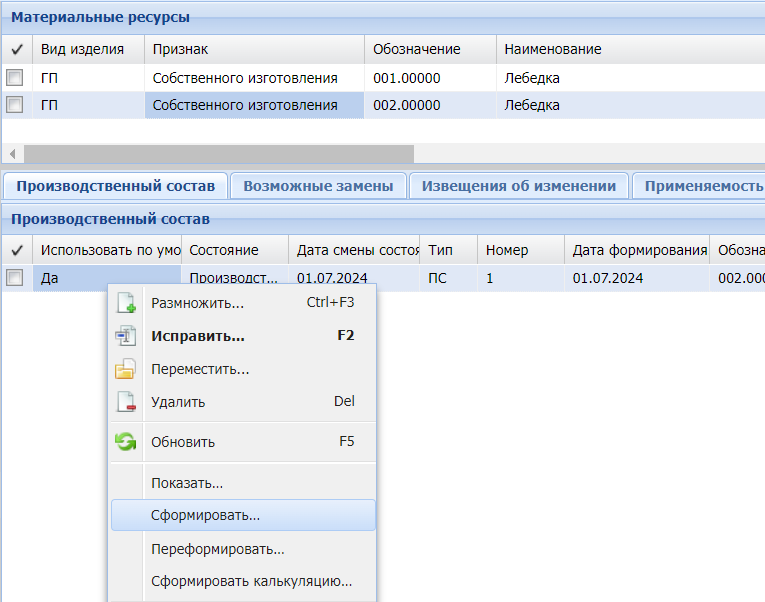
Task: Select the Собственного изготовления cell for 002.00000
Action: pyautogui.click(x=254, y=105)
